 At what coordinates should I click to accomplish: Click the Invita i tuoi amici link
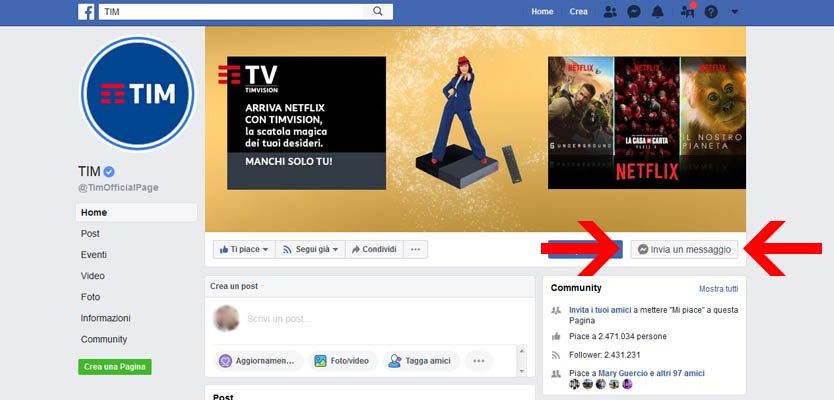coord(600,310)
